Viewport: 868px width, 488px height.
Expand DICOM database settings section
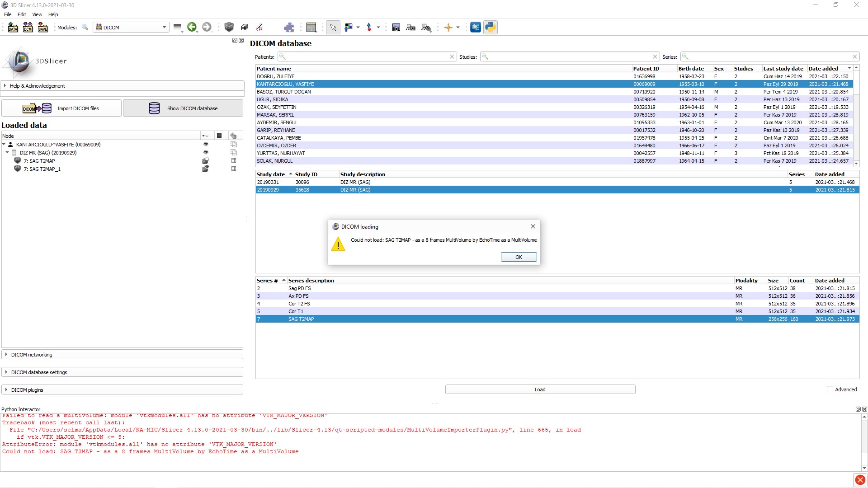click(123, 372)
